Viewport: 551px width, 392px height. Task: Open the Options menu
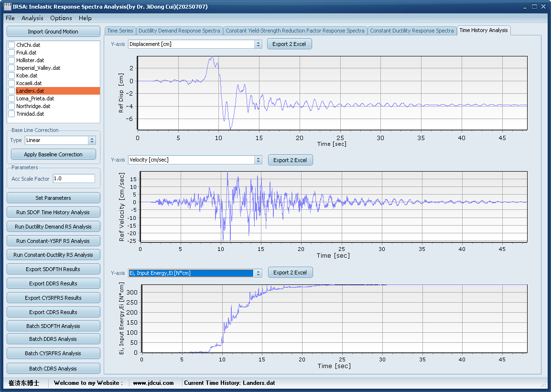tap(61, 18)
